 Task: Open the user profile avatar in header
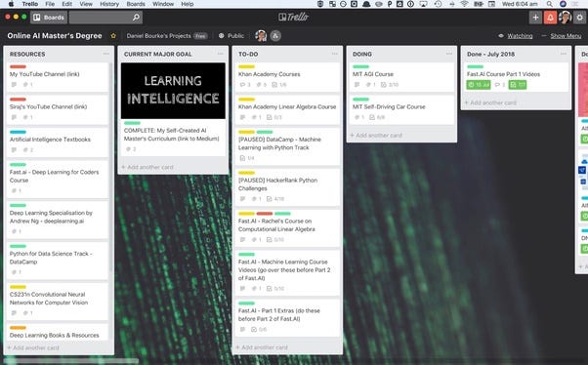coord(565,18)
